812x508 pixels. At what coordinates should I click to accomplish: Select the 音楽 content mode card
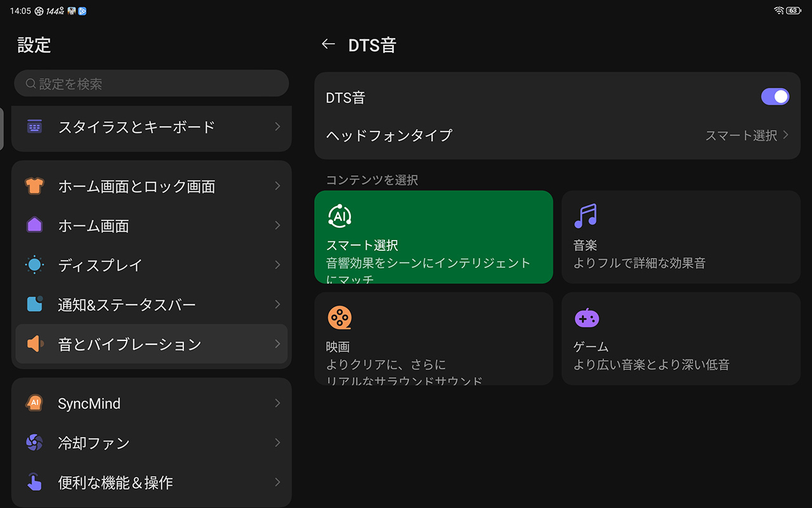(680, 237)
